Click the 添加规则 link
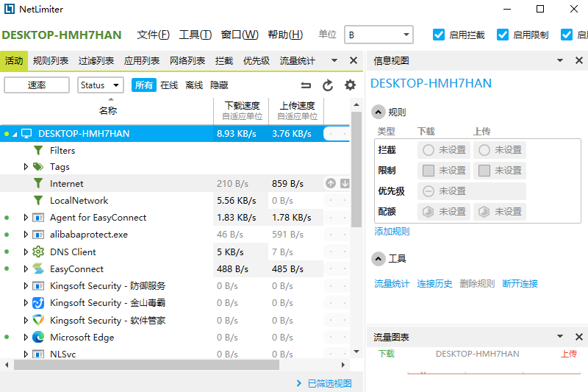This screenshot has height=392, width=588. (392, 232)
